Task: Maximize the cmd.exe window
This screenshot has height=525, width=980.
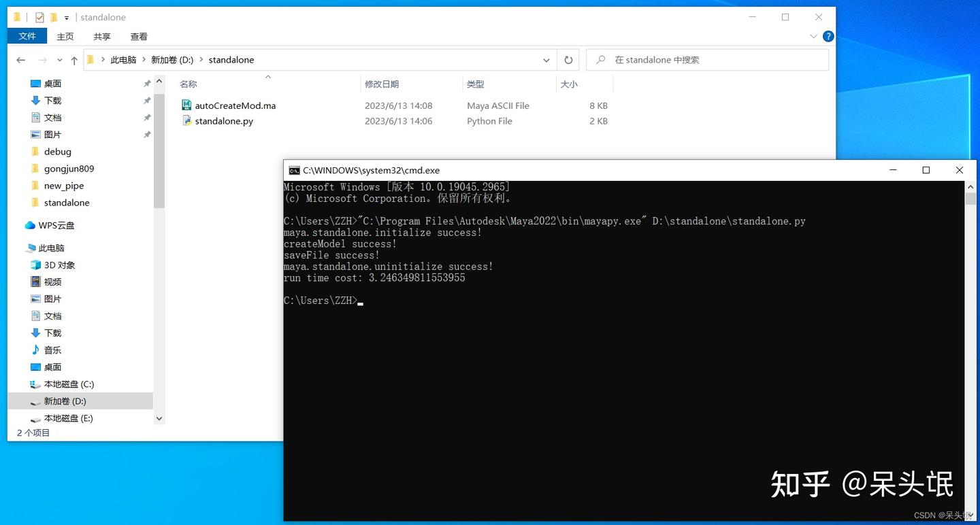Action: click(926, 170)
